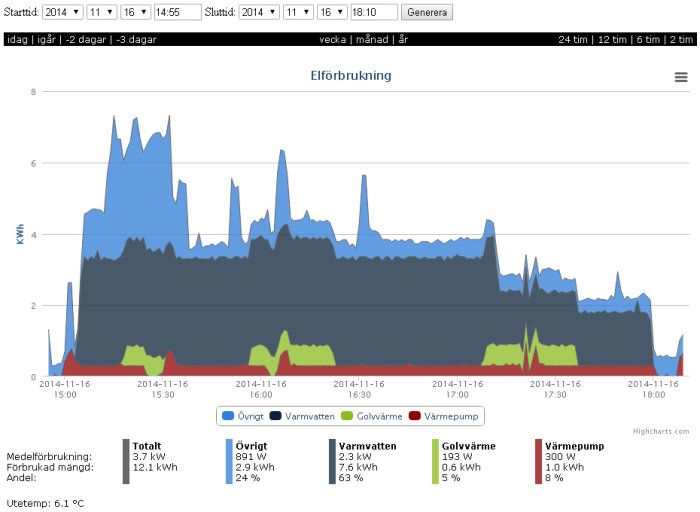Show the last 2 tim

(681, 39)
